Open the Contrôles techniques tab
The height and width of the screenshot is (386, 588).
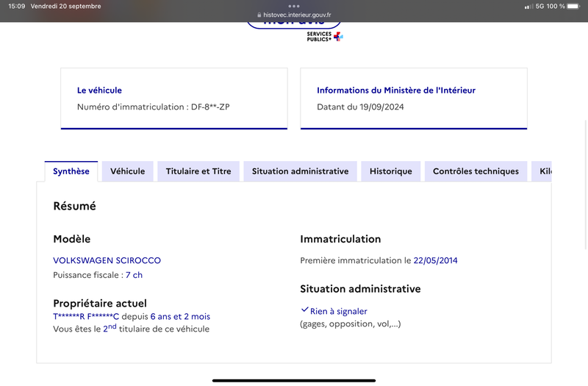coord(476,171)
